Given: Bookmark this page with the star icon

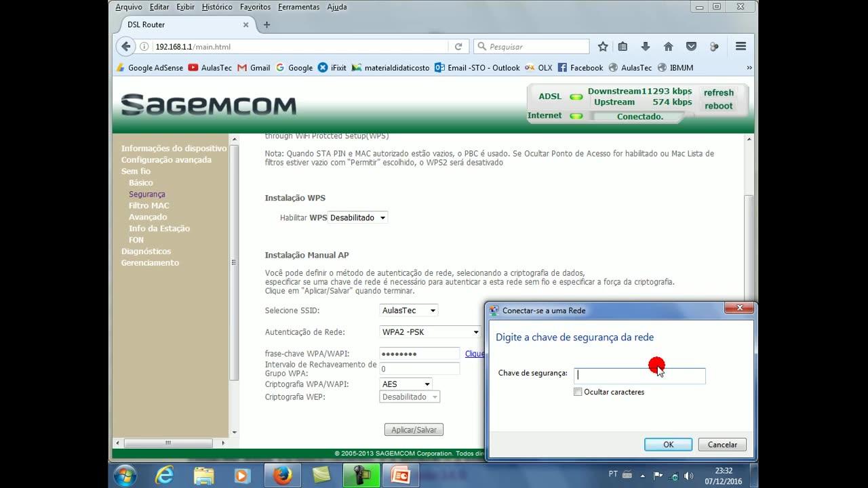Looking at the screenshot, I should [x=602, y=46].
